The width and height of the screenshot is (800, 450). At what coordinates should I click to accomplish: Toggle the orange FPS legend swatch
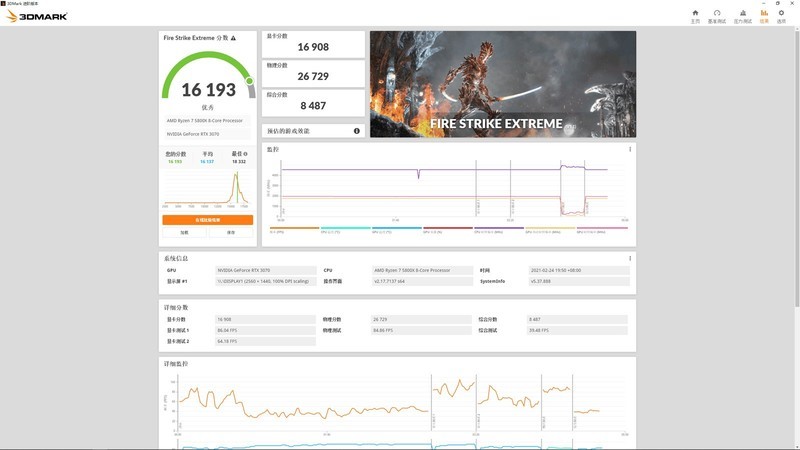pos(294,228)
